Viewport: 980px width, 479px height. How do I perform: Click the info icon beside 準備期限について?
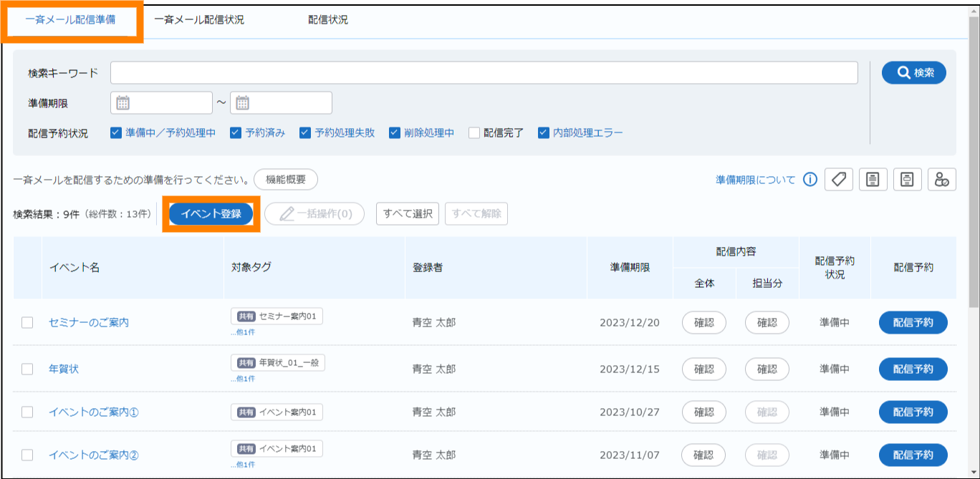click(810, 180)
